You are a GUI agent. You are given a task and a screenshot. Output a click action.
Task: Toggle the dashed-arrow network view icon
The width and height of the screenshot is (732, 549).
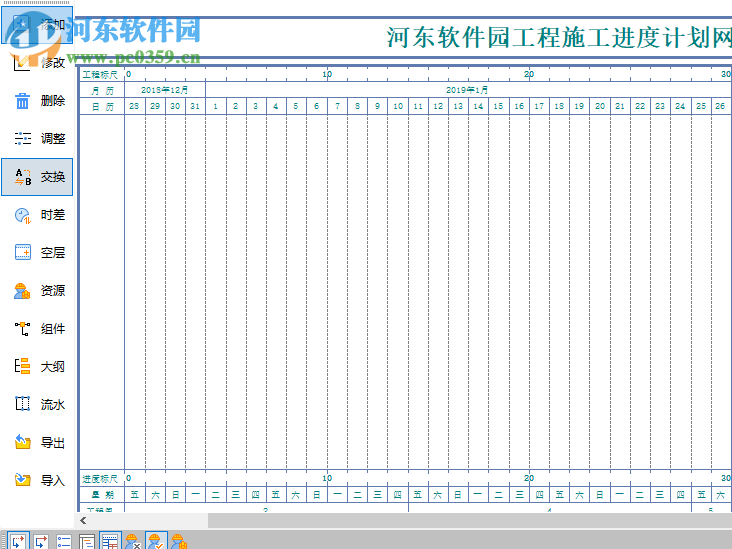(19, 541)
